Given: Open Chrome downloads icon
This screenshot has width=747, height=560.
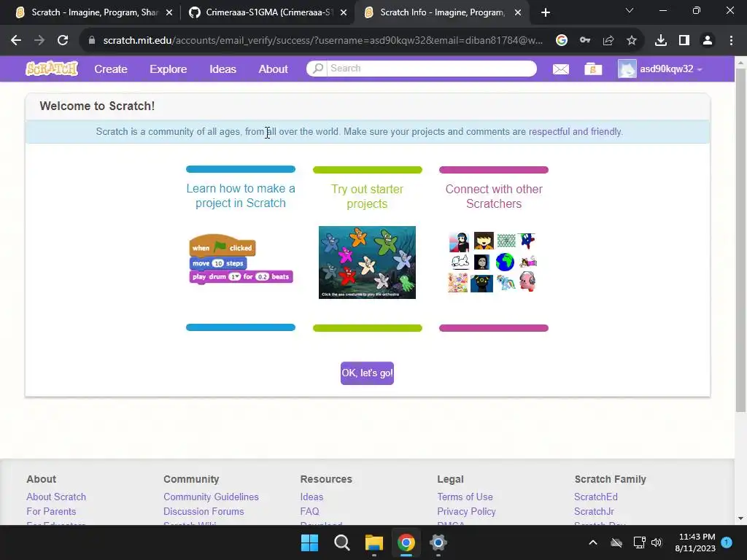Looking at the screenshot, I should point(661,41).
